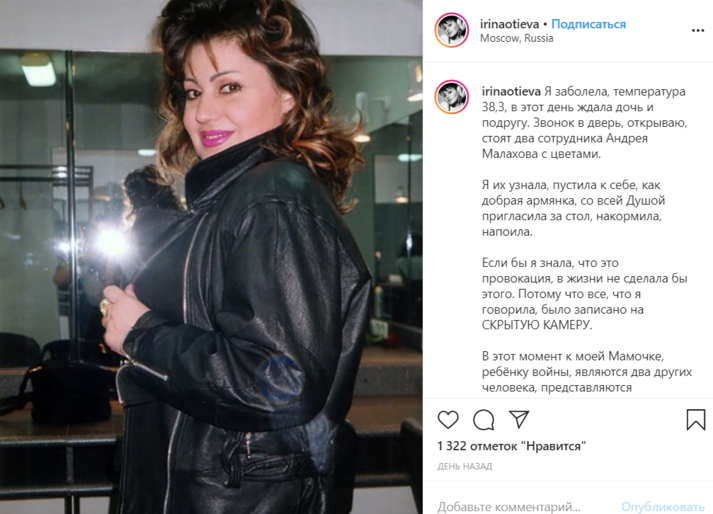713x514 pixels.
Task: Open the three-dot more options menu
Action: (698, 30)
